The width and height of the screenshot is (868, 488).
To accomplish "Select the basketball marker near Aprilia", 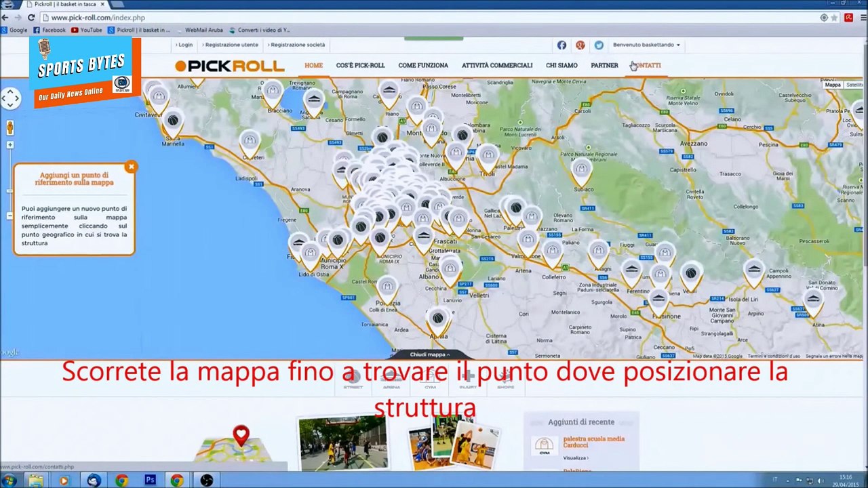I will (x=438, y=321).
